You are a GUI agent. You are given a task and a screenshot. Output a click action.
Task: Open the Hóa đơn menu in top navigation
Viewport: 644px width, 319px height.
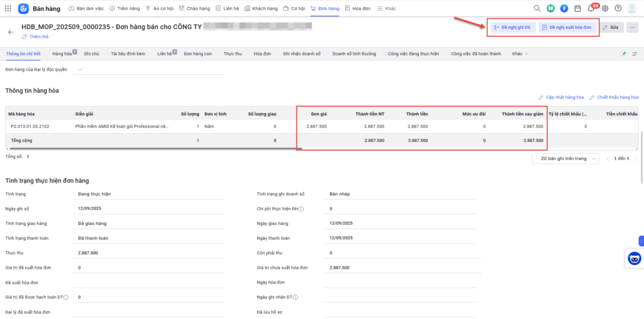click(x=357, y=9)
